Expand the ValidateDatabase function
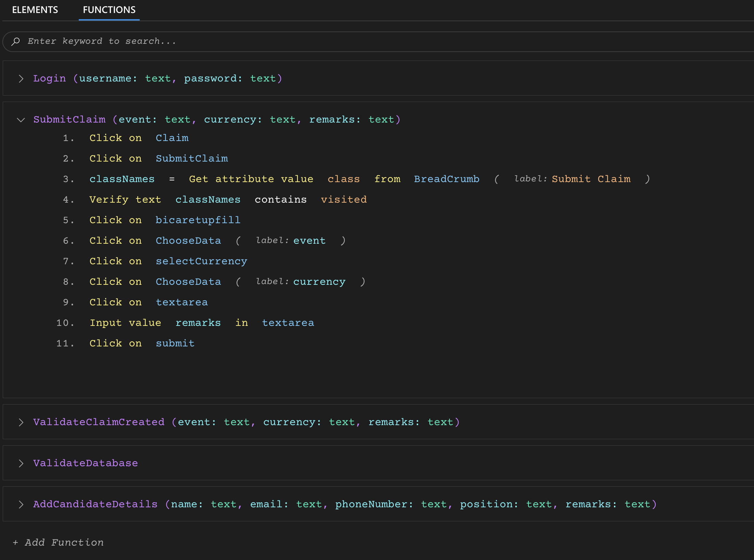The width and height of the screenshot is (754, 560). tap(21, 463)
